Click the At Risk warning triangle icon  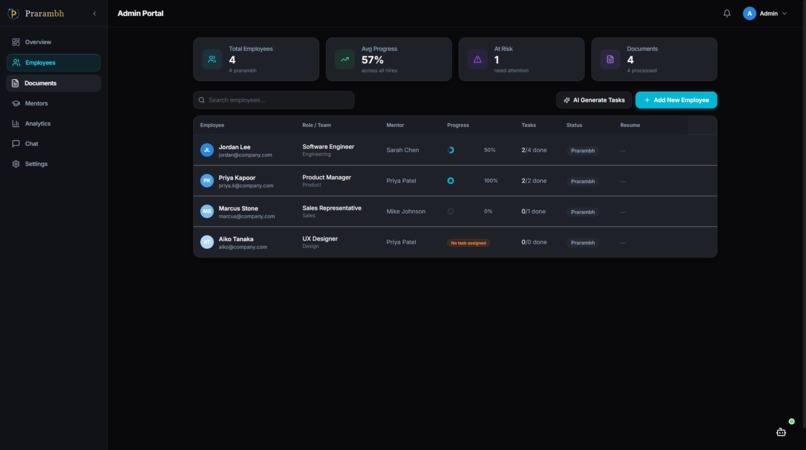click(x=477, y=59)
